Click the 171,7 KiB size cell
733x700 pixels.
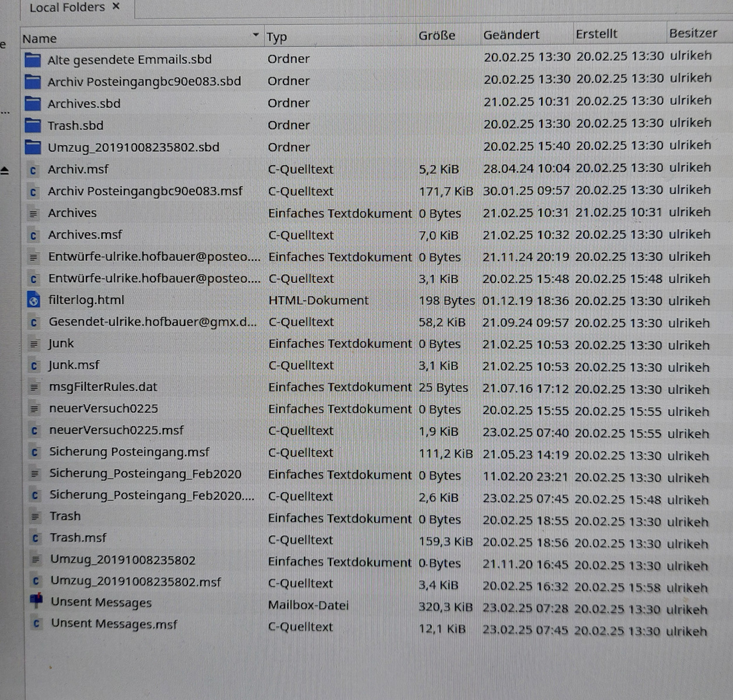pyautogui.click(x=446, y=191)
